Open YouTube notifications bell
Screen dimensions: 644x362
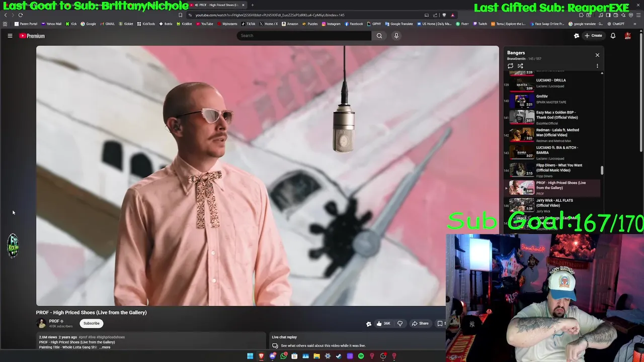pyautogui.click(x=613, y=36)
